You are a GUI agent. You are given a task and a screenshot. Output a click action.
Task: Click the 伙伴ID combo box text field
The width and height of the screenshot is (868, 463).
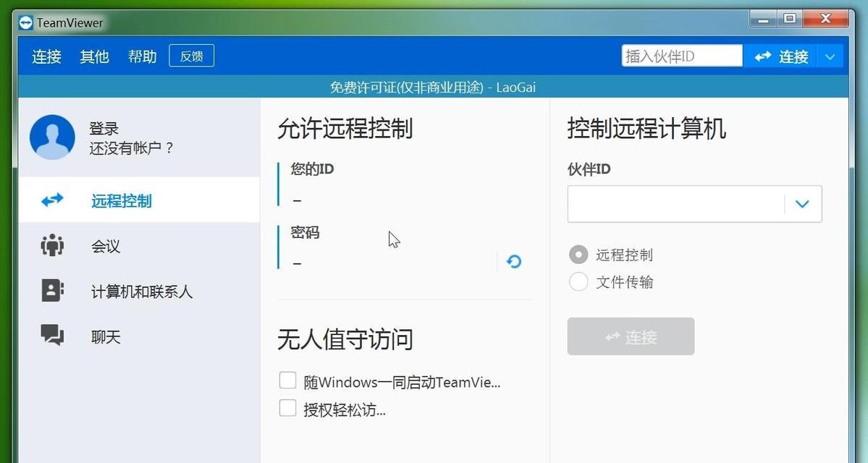(675, 204)
